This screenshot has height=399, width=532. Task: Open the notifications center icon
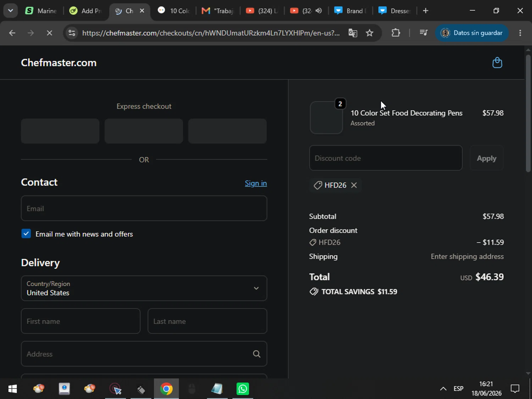point(515,389)
